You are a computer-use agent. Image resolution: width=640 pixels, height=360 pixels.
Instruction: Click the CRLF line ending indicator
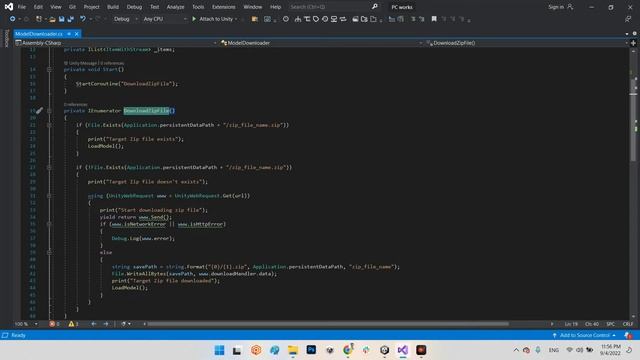pyautogui.click(x=628, y=324)
